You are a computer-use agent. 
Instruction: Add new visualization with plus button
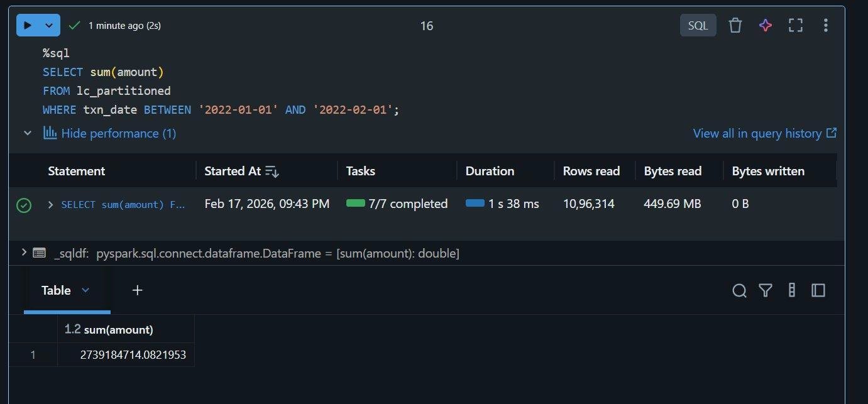pyautogui.click(x=138, y=290)
